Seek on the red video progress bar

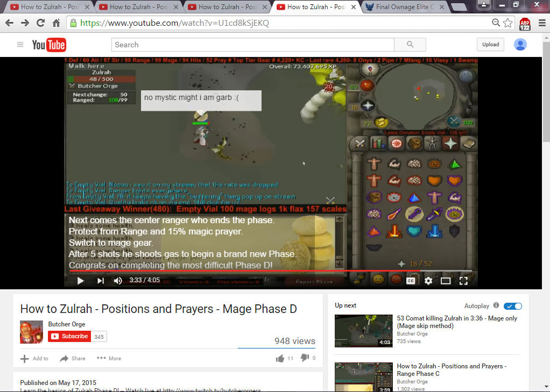pos(271,271)
